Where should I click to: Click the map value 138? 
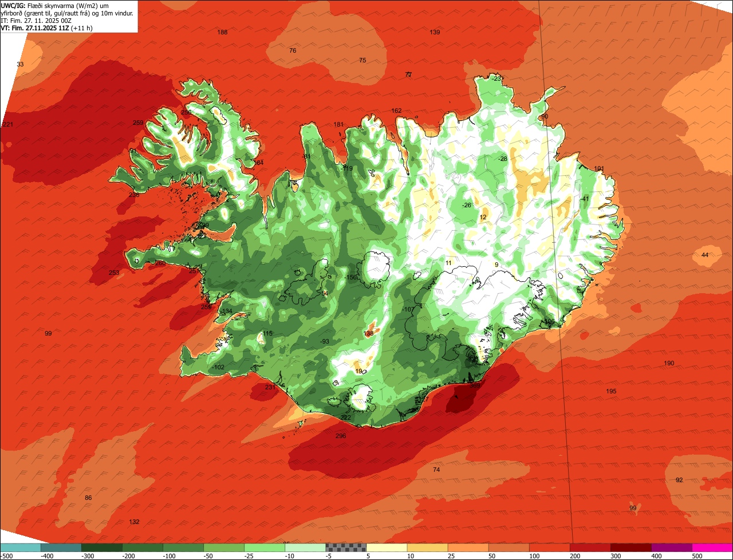pos(368,333)
